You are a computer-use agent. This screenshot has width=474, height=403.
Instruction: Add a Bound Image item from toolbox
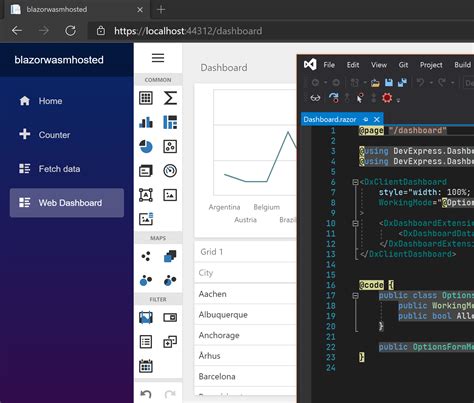[x=146, y=219]
